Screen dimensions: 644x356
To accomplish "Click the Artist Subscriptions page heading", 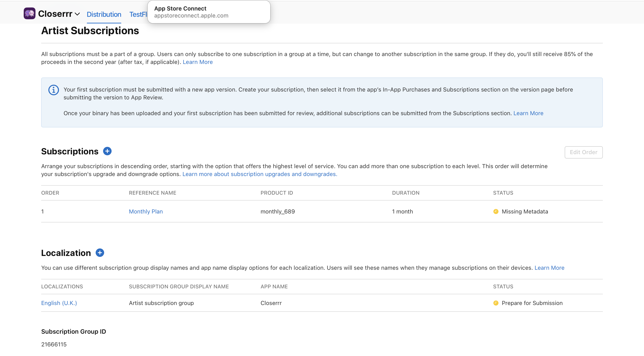I will (90, 31).
